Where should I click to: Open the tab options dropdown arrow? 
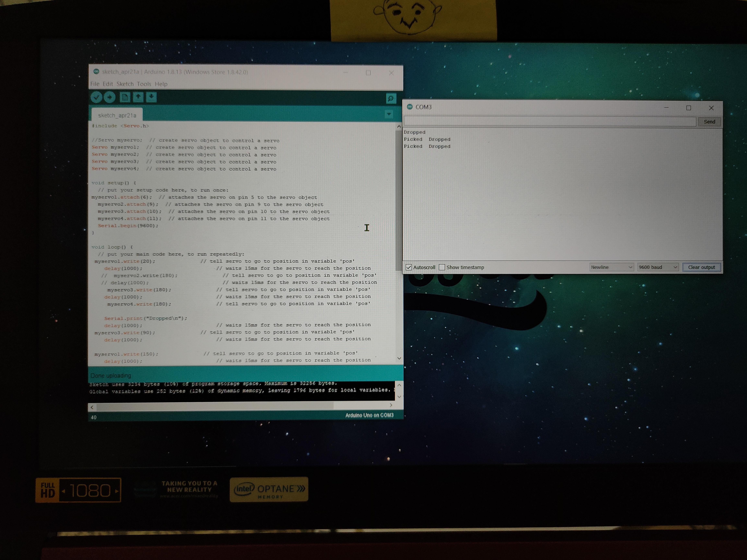pos(389,114)
